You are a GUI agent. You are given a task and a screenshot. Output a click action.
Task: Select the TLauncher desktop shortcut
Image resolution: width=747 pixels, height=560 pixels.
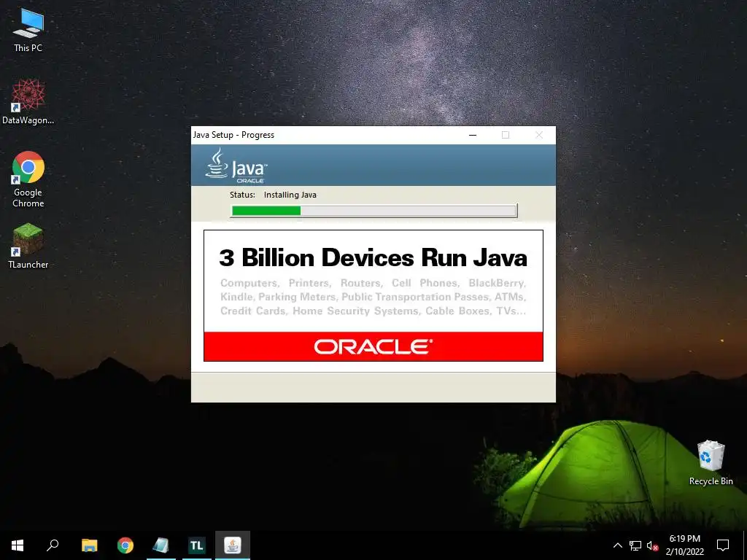(x=28, y=246)
